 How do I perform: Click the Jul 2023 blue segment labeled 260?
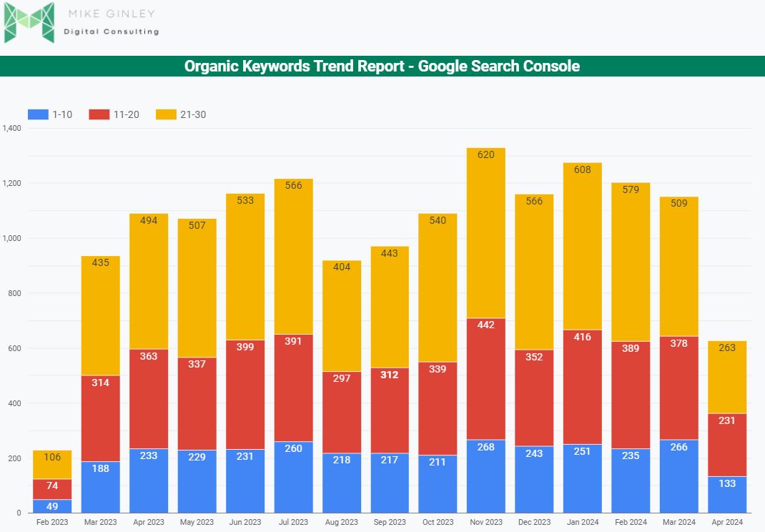point(294,478)
